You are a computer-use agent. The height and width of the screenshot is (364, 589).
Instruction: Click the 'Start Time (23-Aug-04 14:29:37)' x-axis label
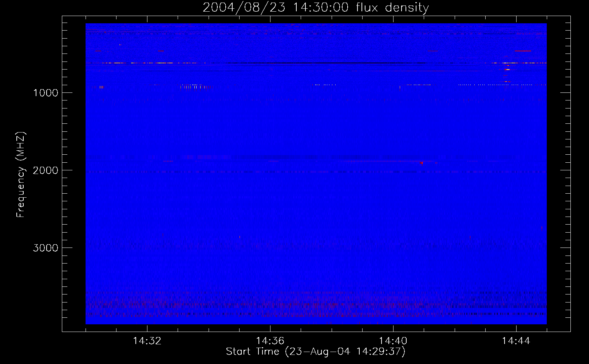pos(316,351)
